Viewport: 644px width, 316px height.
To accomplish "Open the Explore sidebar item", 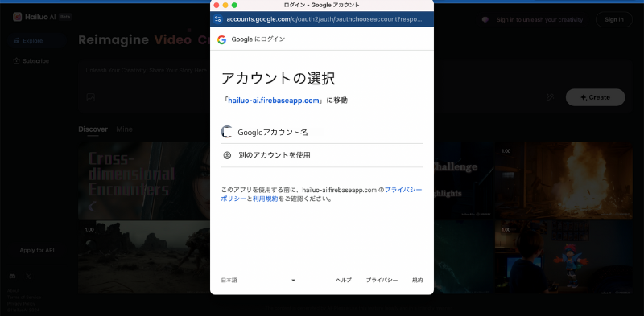I will click(37, 41).
